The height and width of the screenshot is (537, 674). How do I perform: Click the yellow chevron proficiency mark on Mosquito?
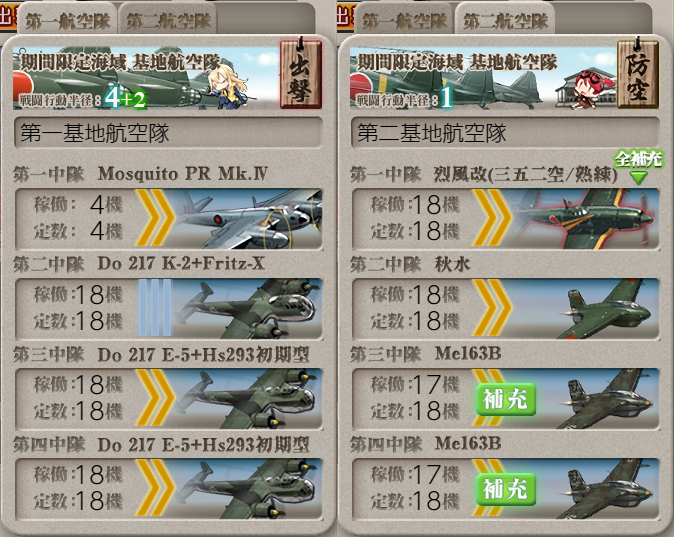coord(155,218)
